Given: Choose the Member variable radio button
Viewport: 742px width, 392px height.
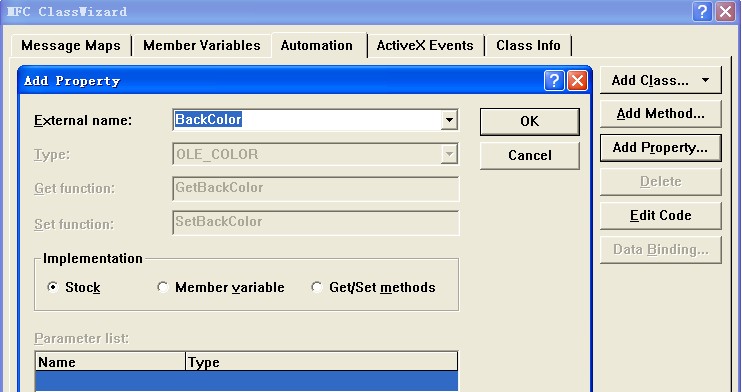Looking at the screenshot, I should click(x=162, y=287).
